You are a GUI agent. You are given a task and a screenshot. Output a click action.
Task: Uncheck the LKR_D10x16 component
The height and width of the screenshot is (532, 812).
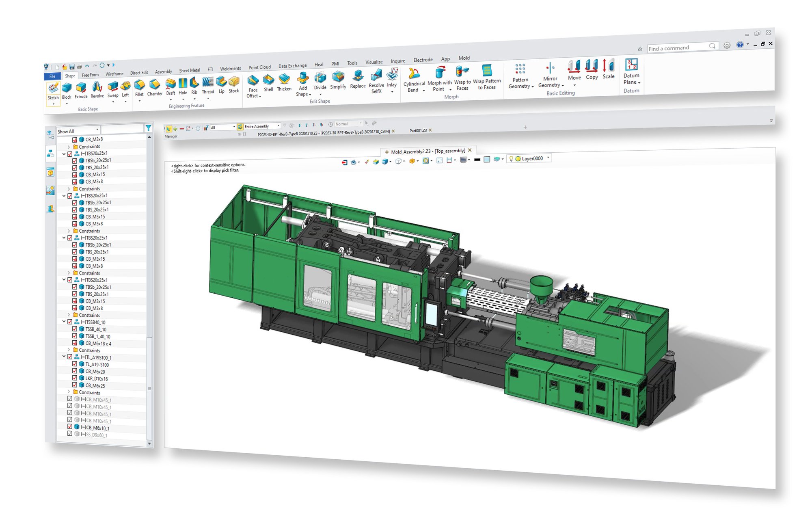click(75, 378)
